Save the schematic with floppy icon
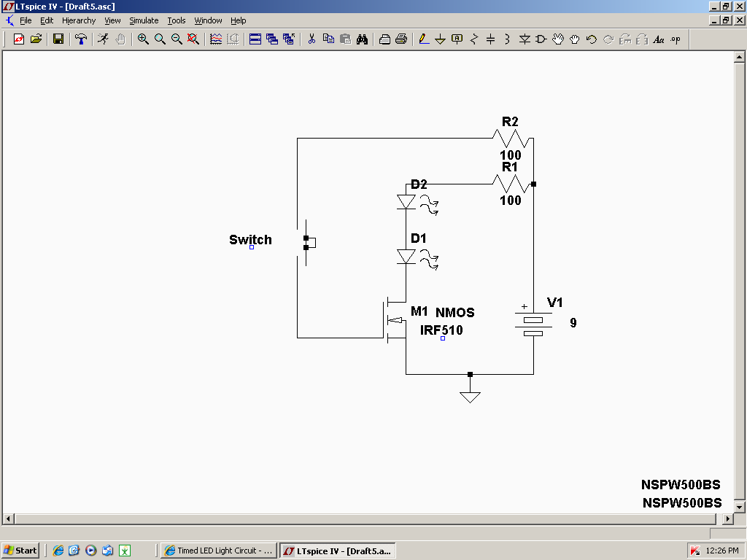Screen dimensions: 747x560 click(x=58, y=39)
